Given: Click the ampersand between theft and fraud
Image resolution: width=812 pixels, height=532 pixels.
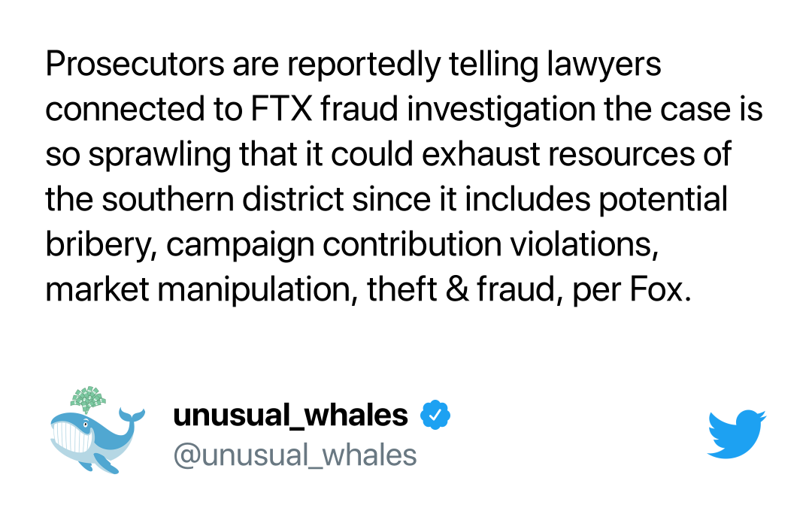Looking at the screenshot, I should pos(456,289).
